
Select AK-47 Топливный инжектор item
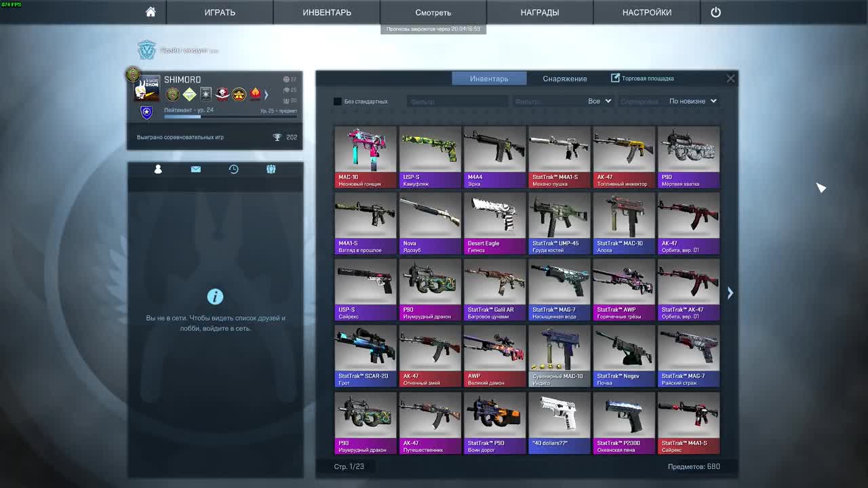pyautogui.click(x=624, y=157)
